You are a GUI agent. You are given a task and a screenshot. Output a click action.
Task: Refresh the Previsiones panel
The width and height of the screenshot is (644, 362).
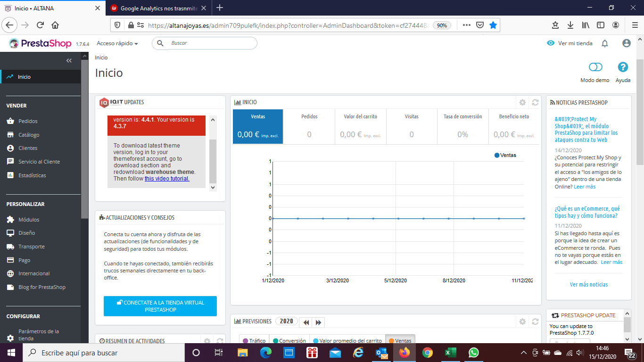[535, 321]
